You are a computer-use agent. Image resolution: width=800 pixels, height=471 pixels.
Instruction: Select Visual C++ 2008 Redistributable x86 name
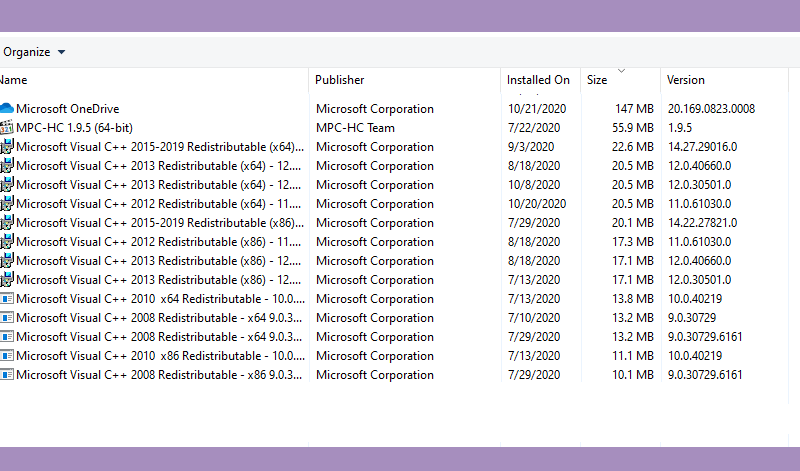[x=159, y=375]
